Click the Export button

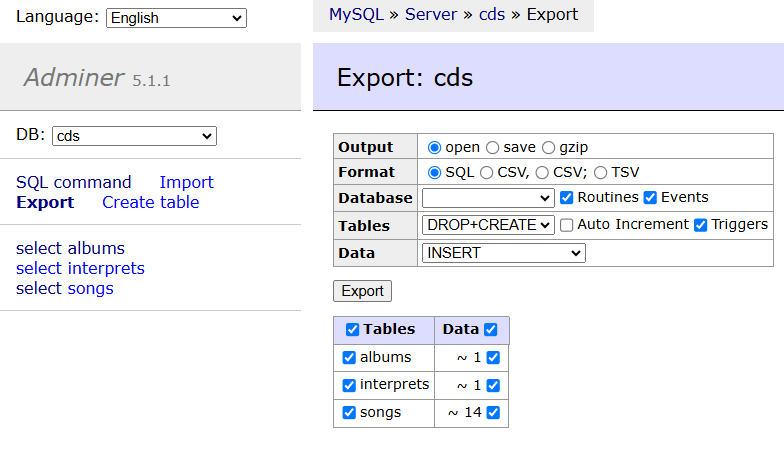click(362, 291)
